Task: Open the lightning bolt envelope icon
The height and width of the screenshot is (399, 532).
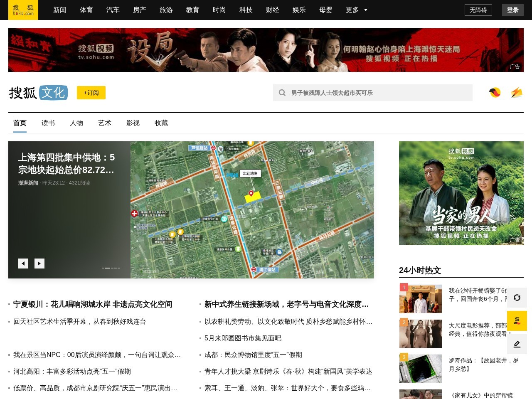Action: pyautogui.click(x=517, y=93)
